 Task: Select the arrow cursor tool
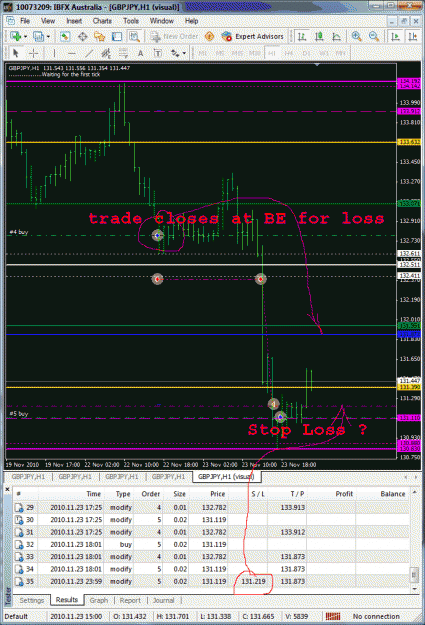click(16, 53)
